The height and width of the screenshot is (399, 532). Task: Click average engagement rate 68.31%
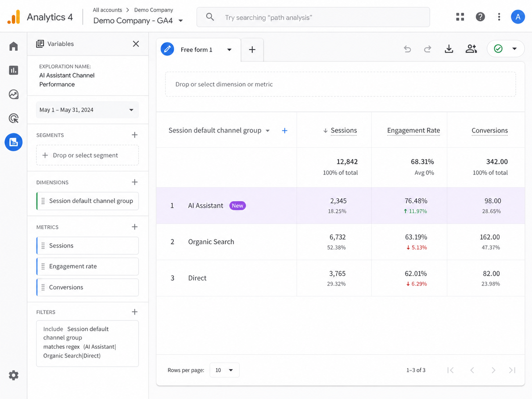click(x=423, y=162)
